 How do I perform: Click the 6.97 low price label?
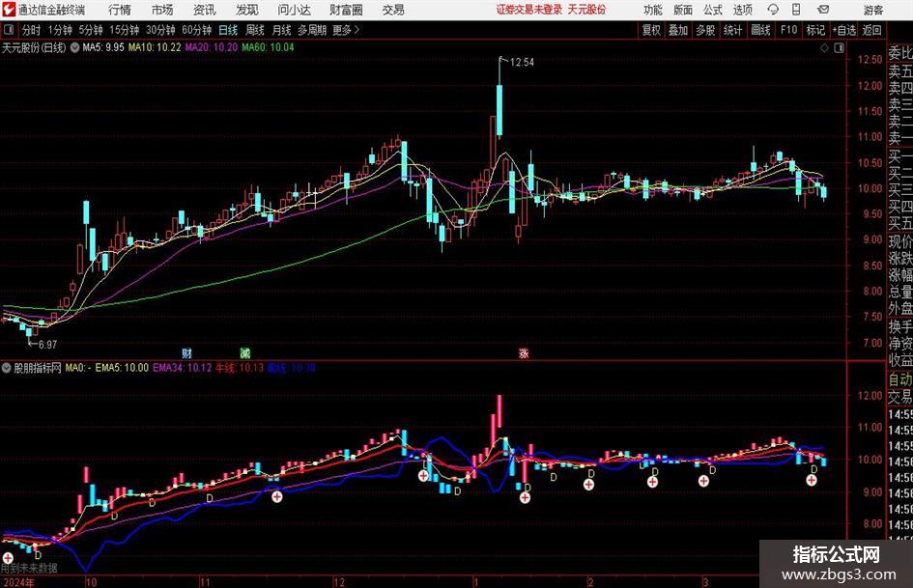click(47, 345)
